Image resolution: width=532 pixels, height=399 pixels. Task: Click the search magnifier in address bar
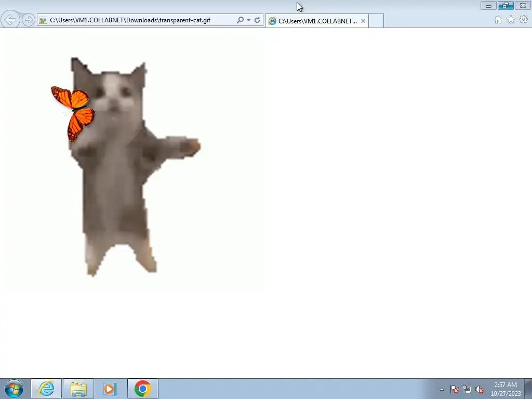pos(240,20)
